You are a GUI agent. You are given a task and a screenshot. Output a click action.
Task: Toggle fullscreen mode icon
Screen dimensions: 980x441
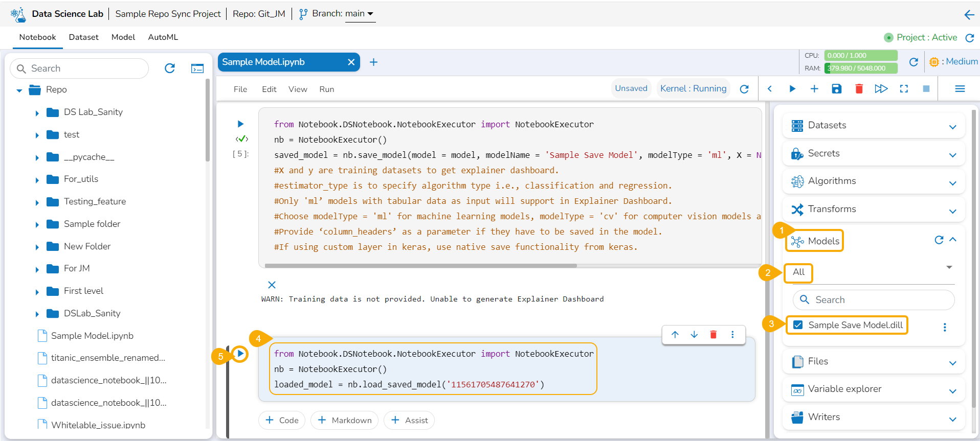point(904,89)
